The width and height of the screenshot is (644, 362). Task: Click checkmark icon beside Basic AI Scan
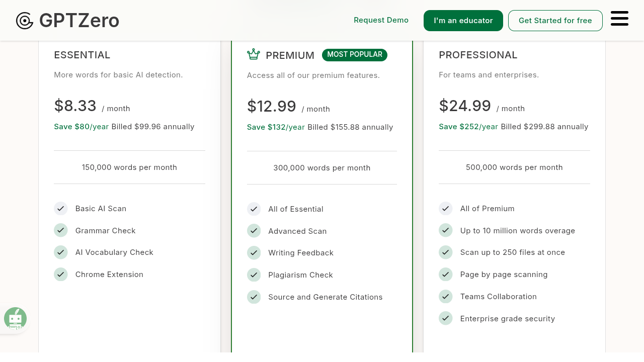[61, 208]
